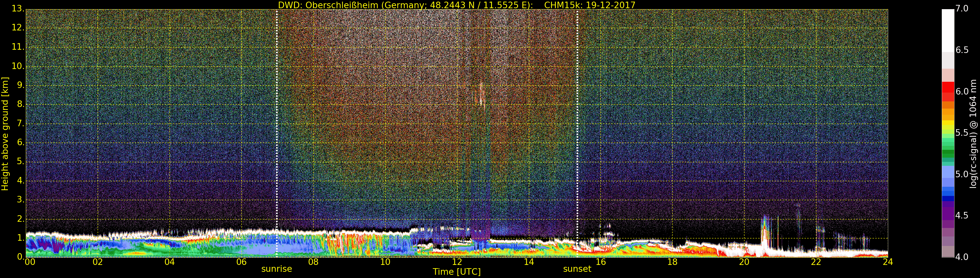Click the "12" time axis tick label
The height and width of the screenshot is (278, 980).
pos(457,262)
